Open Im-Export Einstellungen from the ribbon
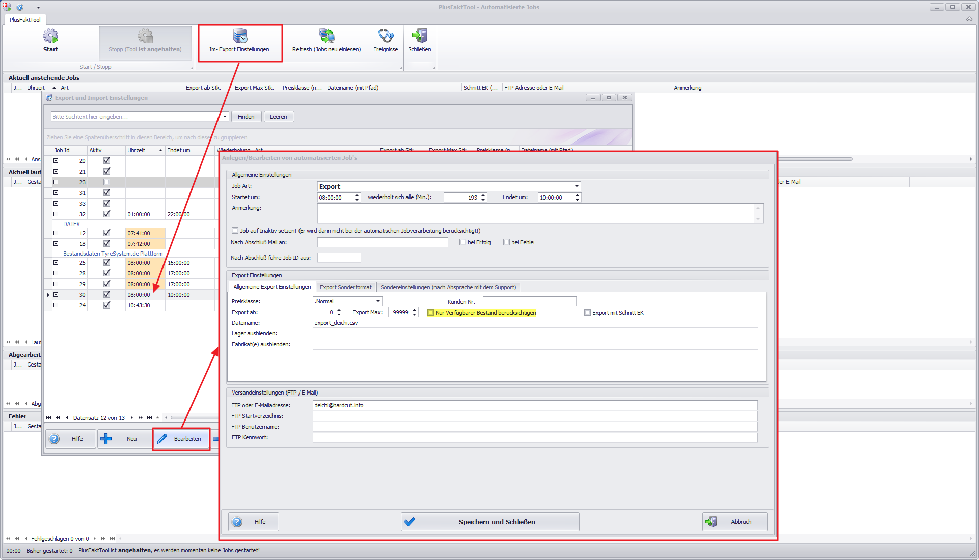 pyautogui.click(x=239, y=43)
